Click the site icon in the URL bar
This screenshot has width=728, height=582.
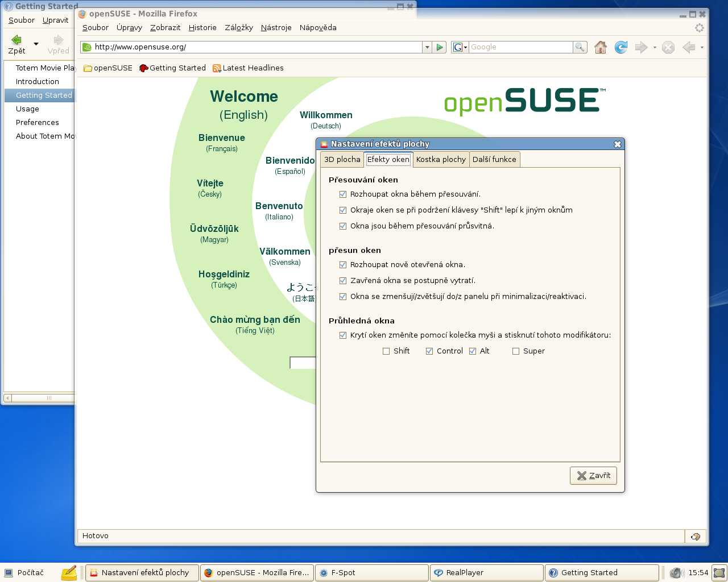tap(87, 47)
